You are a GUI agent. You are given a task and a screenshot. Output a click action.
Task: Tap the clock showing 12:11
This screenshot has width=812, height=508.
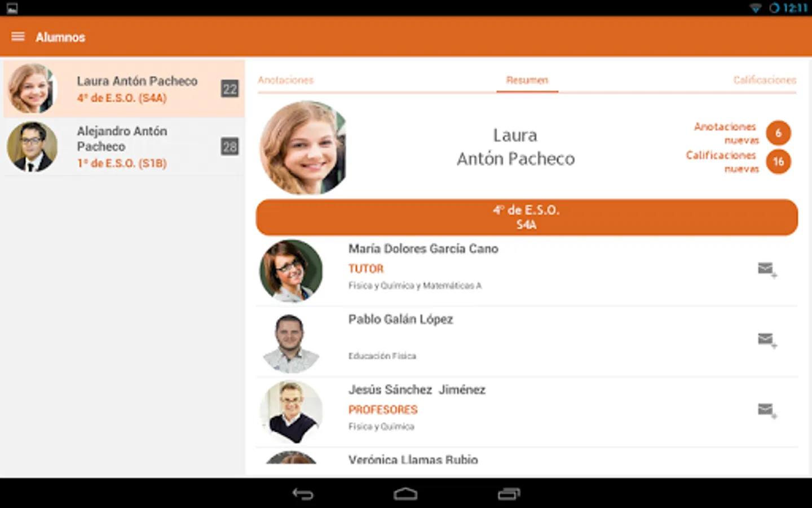(795, 8)
